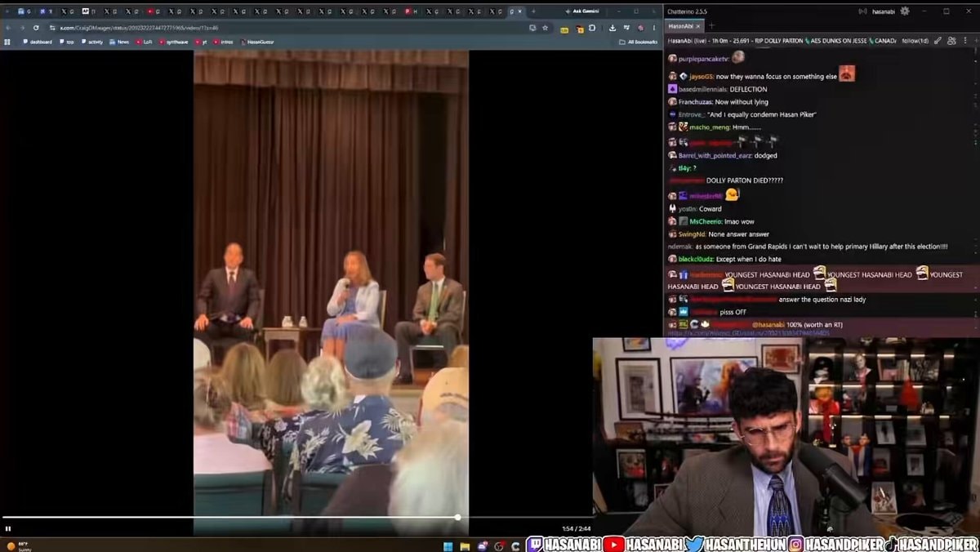This screenshot has height=552, width=980.
Task: Click the DOLLY PARTON DIED message
Action: 744,180
